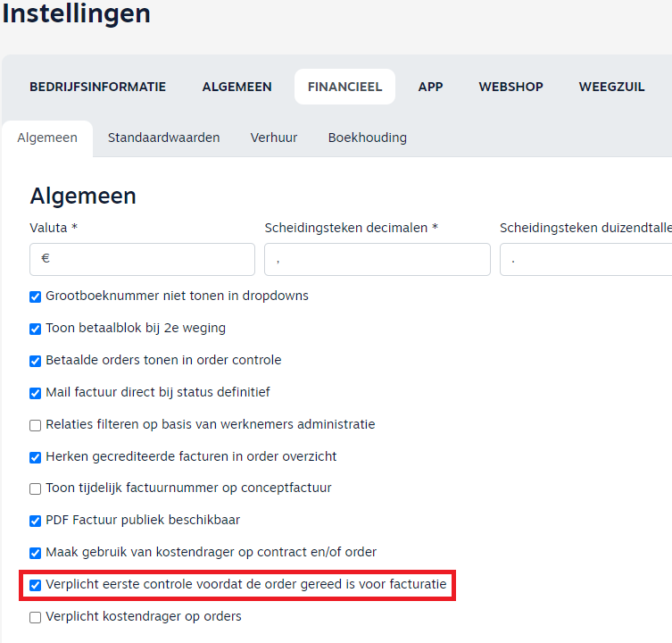Toggle Toon betaalblok bij 2e weging

[36, 329]
